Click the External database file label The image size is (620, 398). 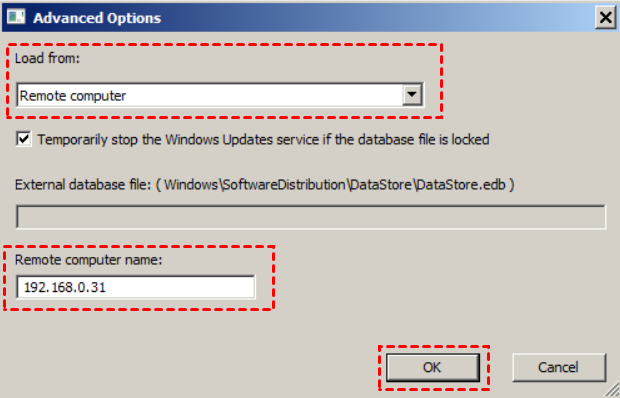[83, 185]
